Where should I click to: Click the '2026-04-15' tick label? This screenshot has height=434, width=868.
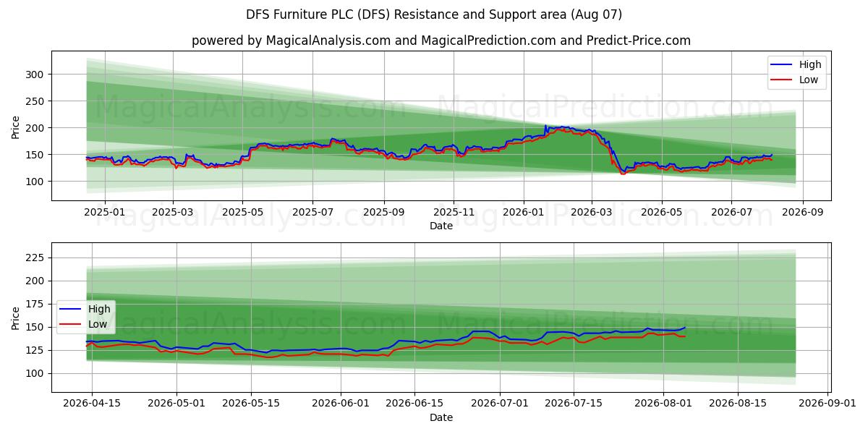(x=90, y=404)
